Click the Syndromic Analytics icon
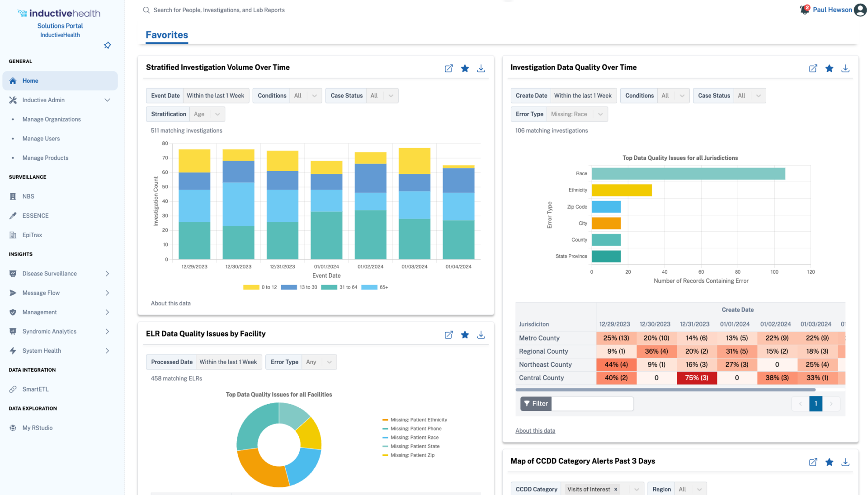868x495 pixels. 13,332
